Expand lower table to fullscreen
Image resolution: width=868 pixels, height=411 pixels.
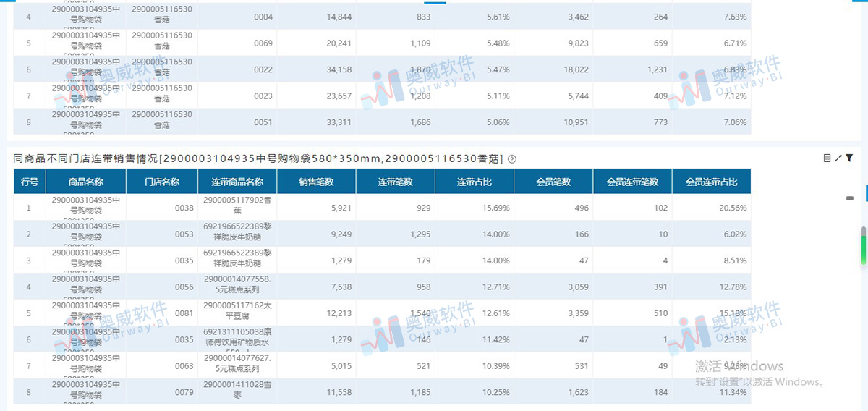[838, 158]
